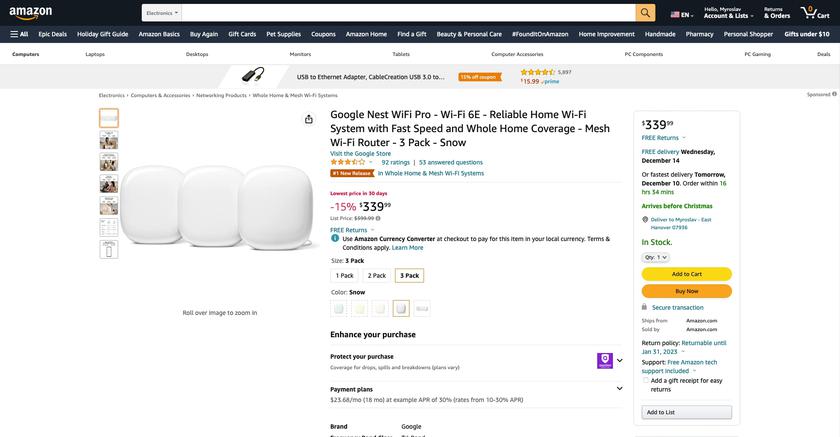Choose the first color swatch option
Screen dimensions: 840x437
(x=338, y=309)
